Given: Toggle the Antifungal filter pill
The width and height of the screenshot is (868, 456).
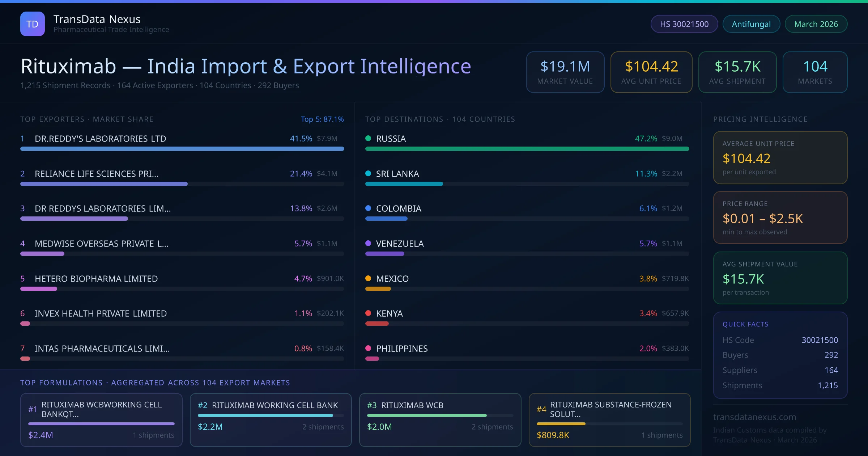Looking at the screenshot, I should click(x=751, y=24).
